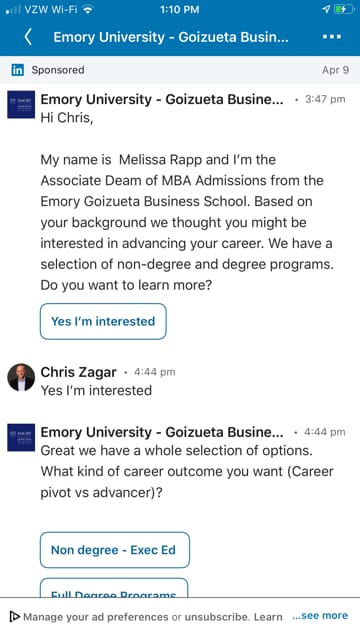Select the Full Degree Programs option

tap(114, 588)
